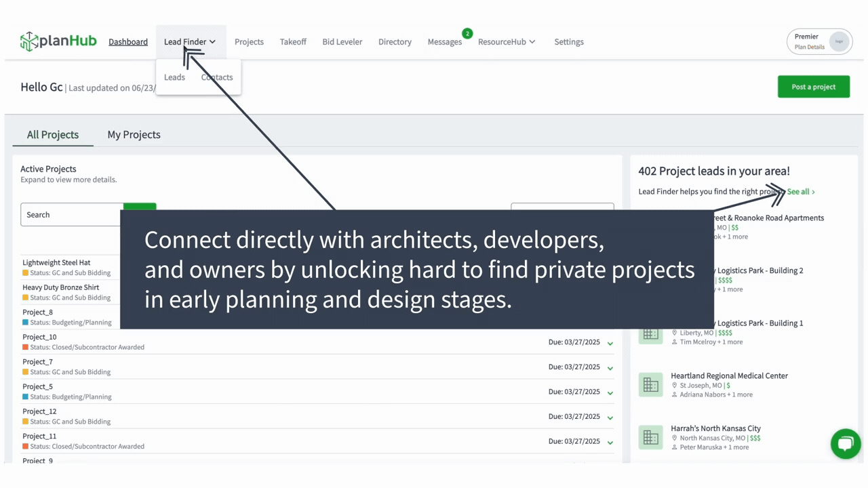
Task: Click the Harrah's North Kansas City building icon
Action: pos(650,438)
